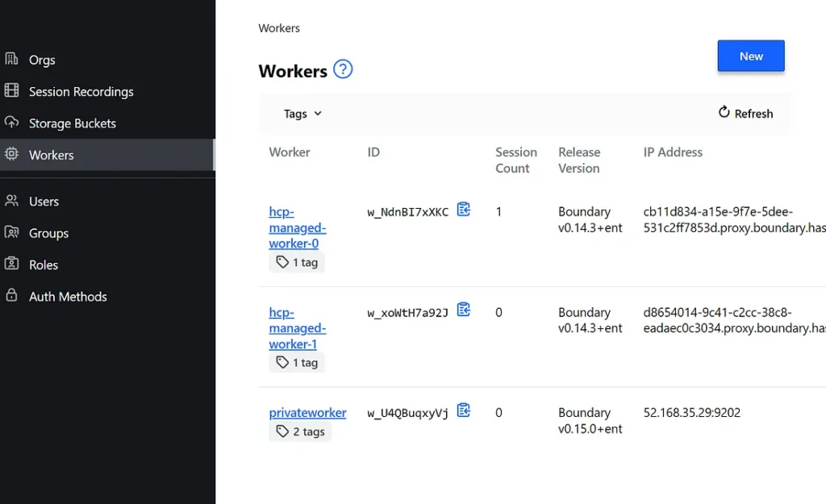The height and width of the screenshot is (504, 826).
Task: Show the 1 tag badge for hcp-managed-worker-1
Action: [297, 362]
